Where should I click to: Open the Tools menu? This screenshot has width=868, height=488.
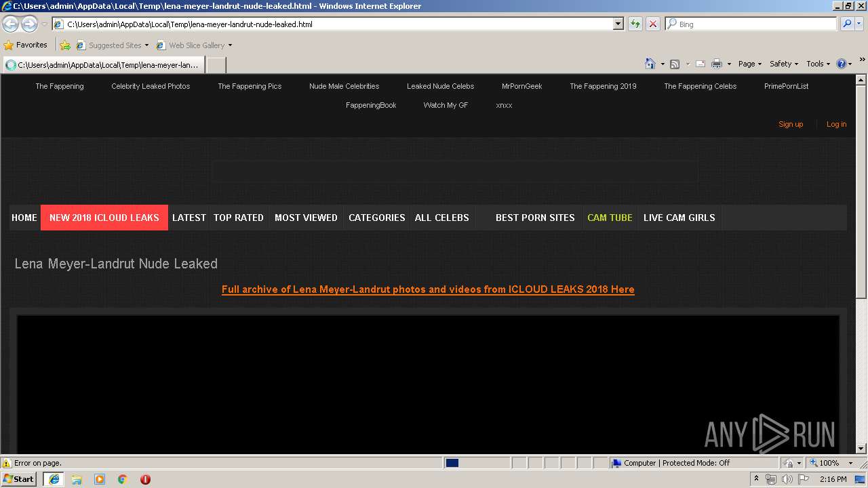pyautogui.click(x=818, y=64)
